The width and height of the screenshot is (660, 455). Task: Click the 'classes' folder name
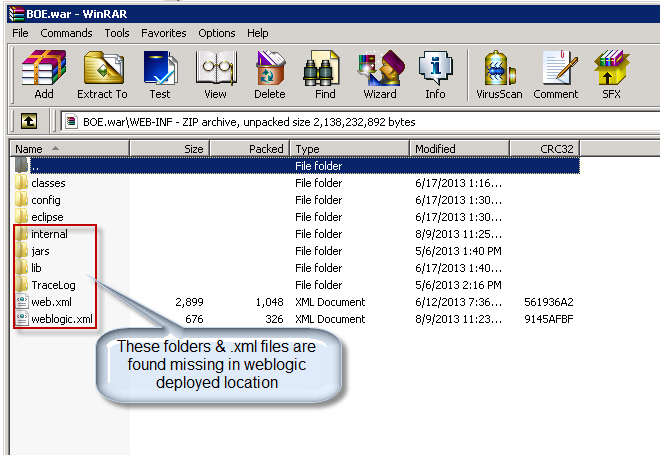(48, 183)
